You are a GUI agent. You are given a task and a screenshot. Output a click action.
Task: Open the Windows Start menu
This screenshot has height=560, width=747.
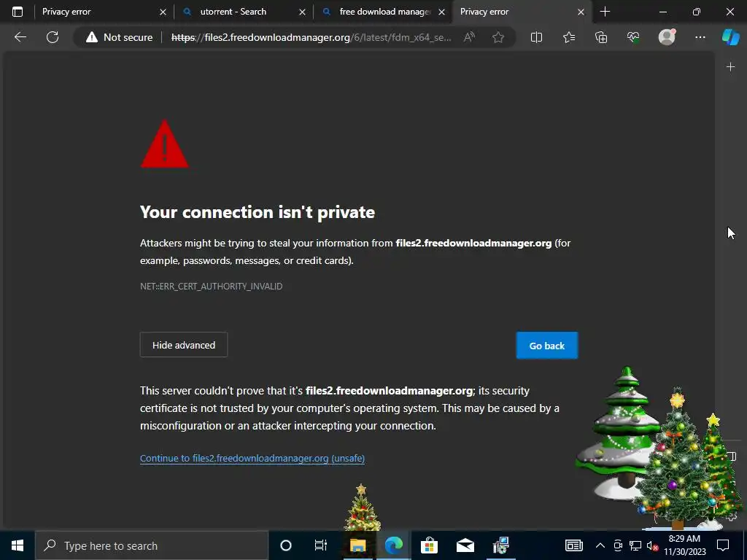click(x=18, y=545)
